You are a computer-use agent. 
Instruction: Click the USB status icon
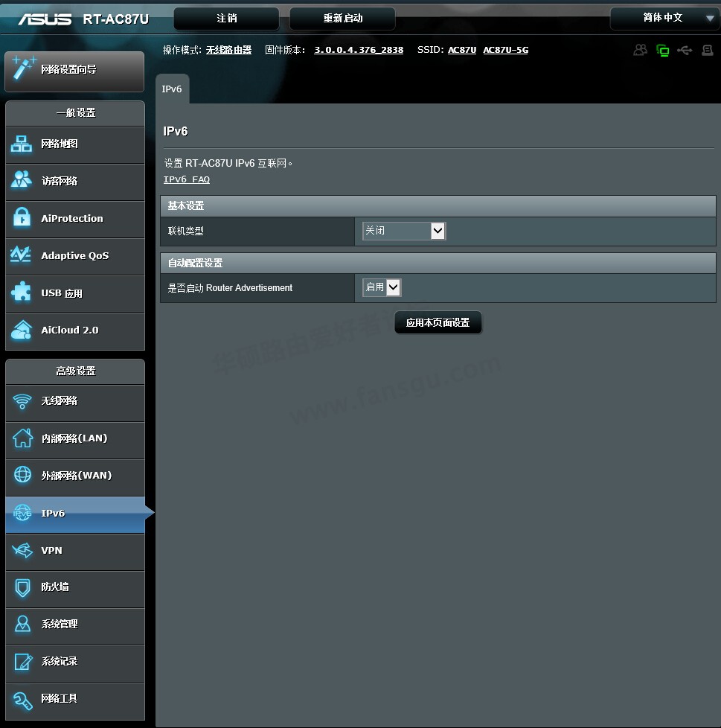(685, 50)
